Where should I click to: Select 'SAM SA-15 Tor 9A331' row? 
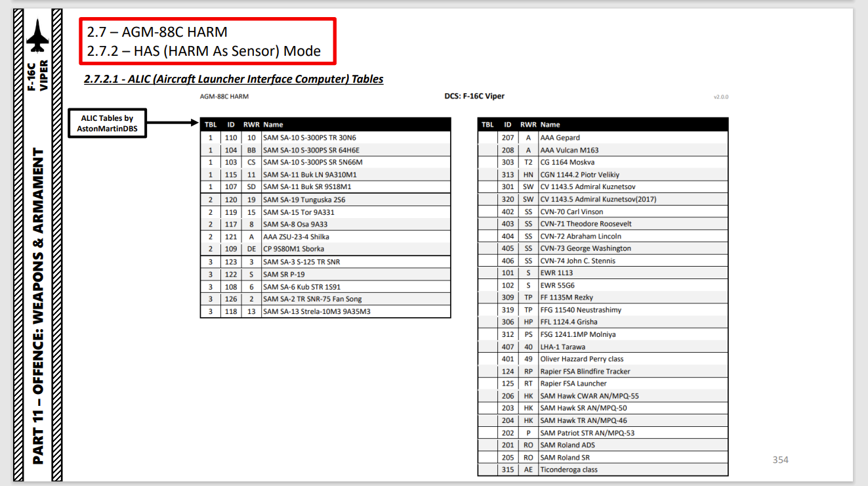point(325,212)
